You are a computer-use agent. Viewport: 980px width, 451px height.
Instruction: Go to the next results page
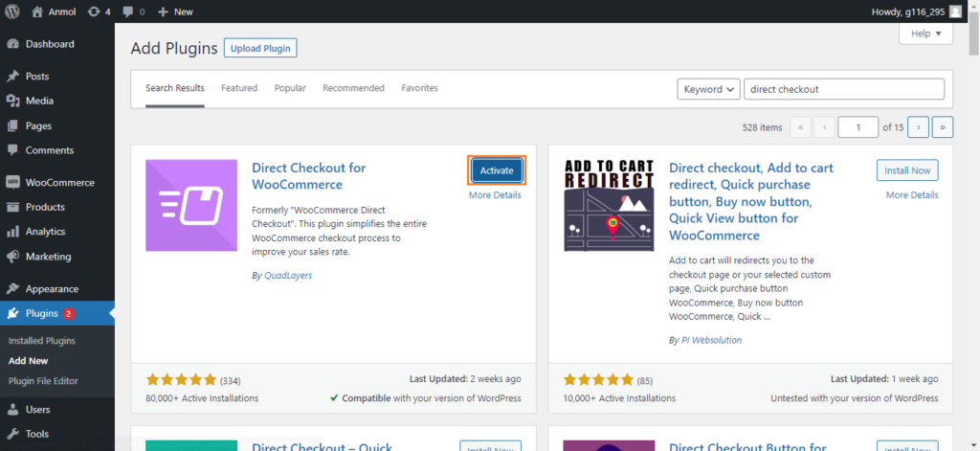pyautogui.click(x=918, y=127)
